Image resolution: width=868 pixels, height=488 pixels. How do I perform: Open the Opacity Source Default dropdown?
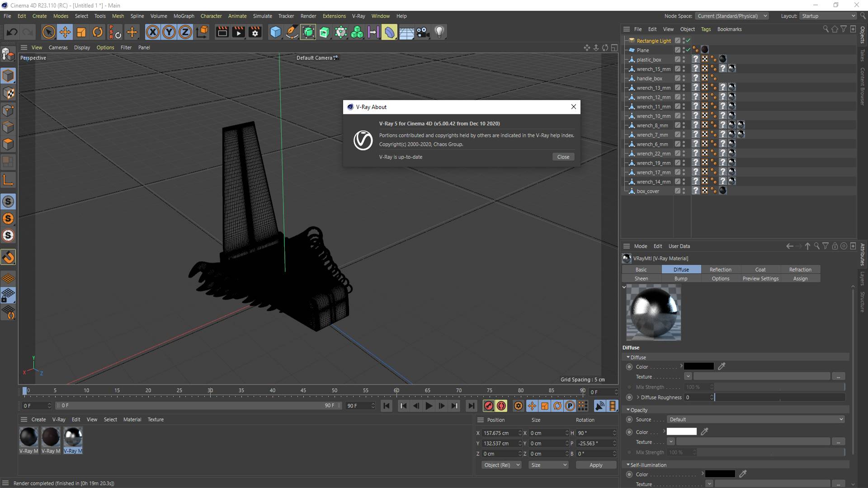pos(756,420)
